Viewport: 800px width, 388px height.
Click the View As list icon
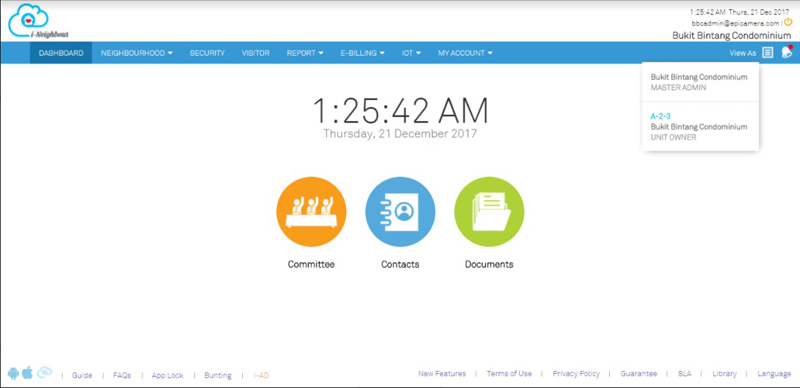(x=768, y=53)
